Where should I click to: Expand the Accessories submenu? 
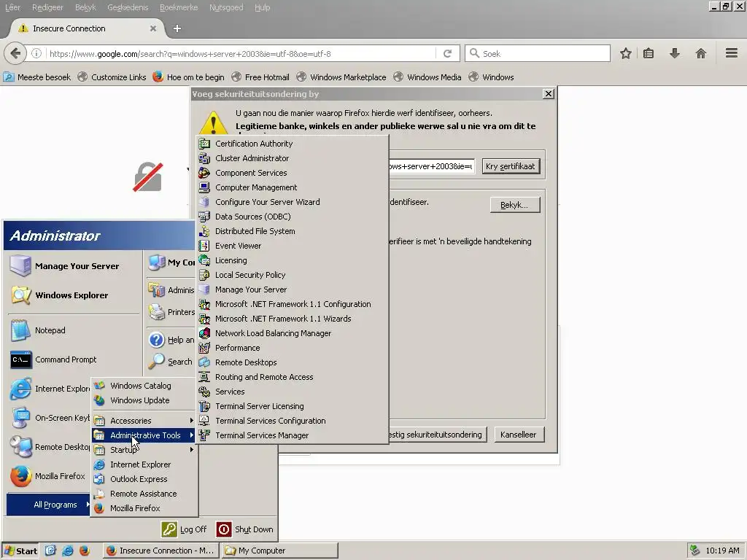pyautogui.click(x=144, y=421)
